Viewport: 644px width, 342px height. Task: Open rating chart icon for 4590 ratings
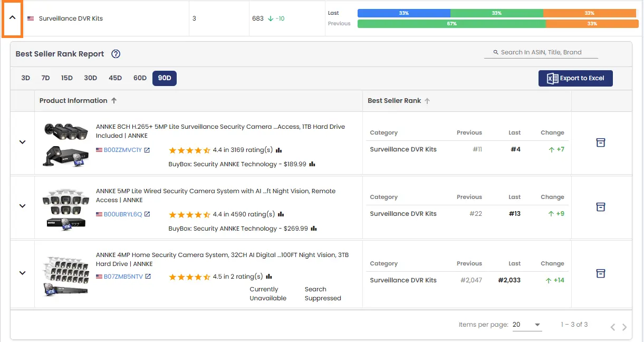pyautogui.click(x=281, y=214)
